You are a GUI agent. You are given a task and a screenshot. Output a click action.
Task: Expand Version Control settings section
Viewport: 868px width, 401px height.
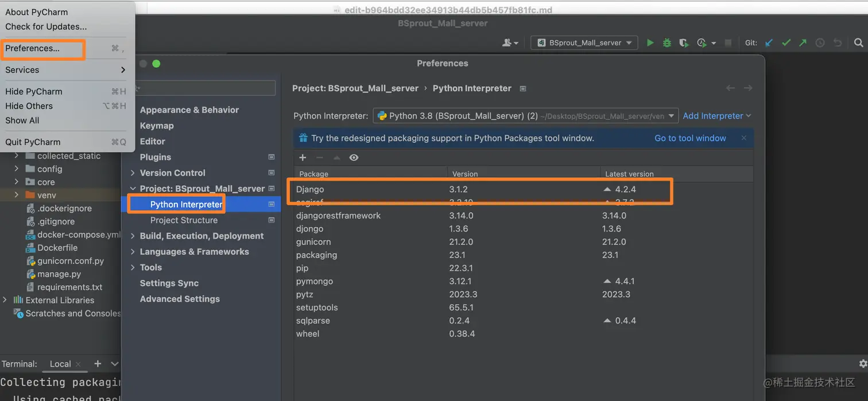(x=133, y=173)
